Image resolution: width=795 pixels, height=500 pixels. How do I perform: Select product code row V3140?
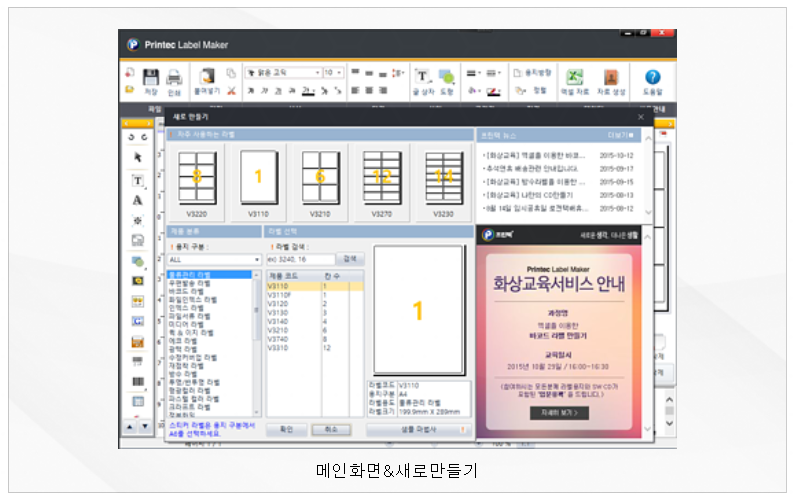(x=315, y=322)
